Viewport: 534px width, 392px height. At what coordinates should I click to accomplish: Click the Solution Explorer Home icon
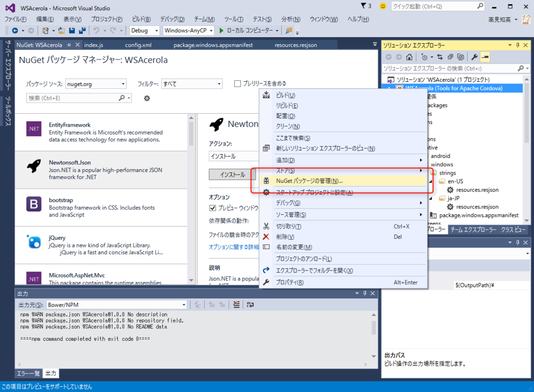[409, 57]
